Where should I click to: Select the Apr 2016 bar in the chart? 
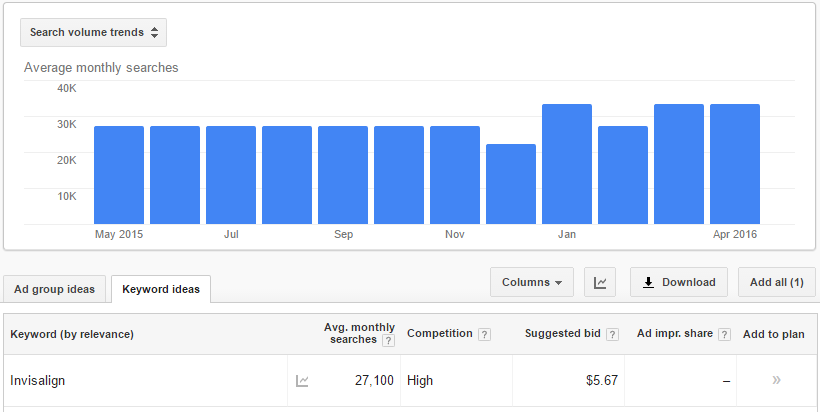pos(735,164)
